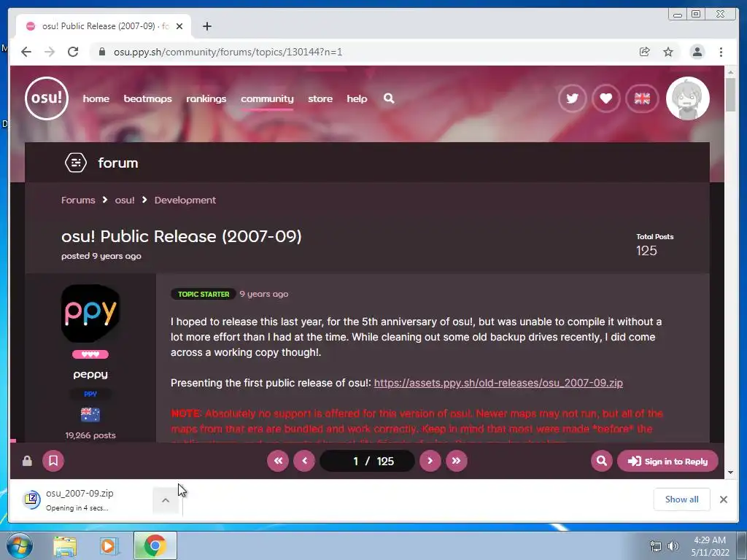The width and height of the screenshot is (747, 560).
Task: Go to osu! breadcrumb
Action: pyautogui.click(x=125, y=200)
